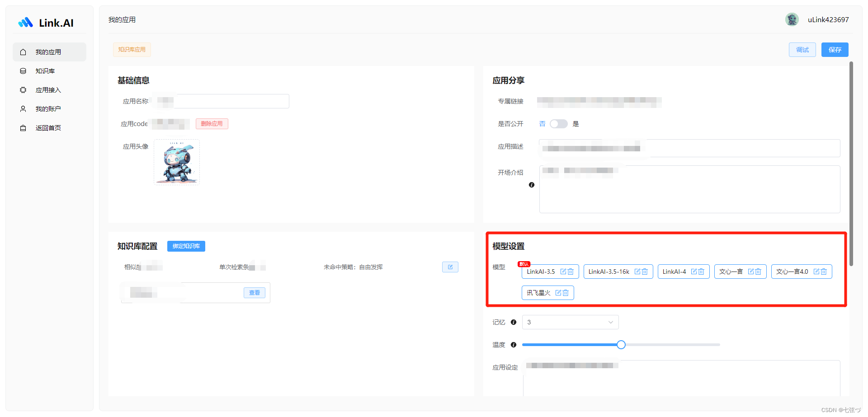Remove the 讯飞星火 model using its trash icon
Screen dimensions: 868x417
566,293
